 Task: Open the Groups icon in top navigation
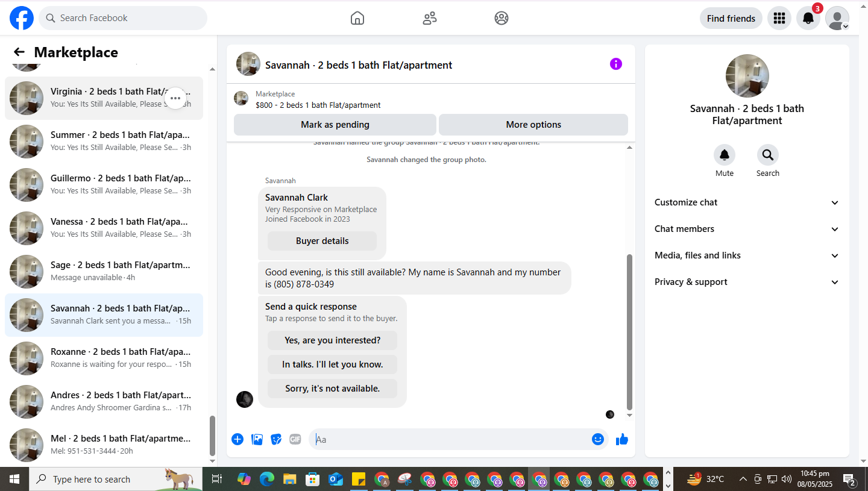pyautogui.click(x=502, y=18)
